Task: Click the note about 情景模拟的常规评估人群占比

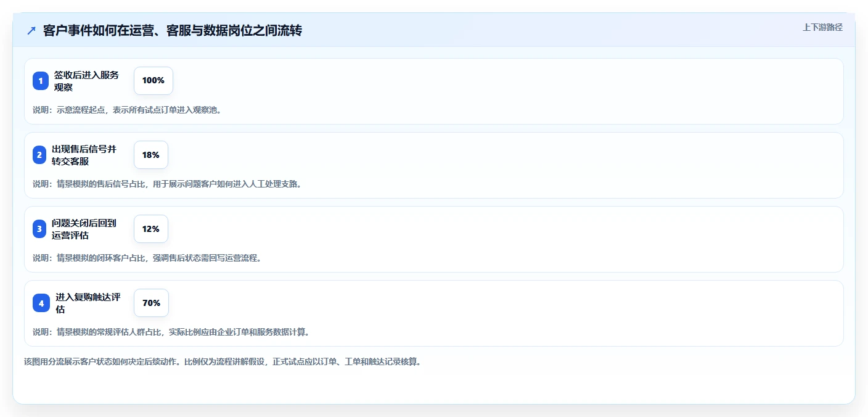Action: point(171,332)
